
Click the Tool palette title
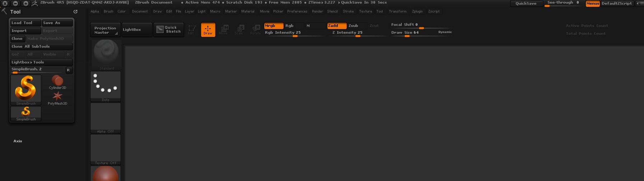point(15,12)
